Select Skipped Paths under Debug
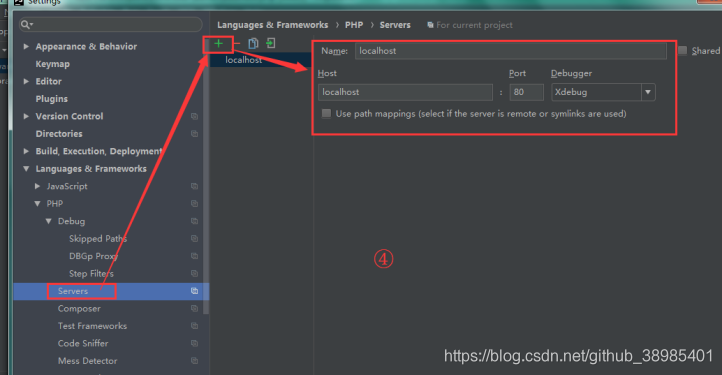 click(x=98, y=239)
